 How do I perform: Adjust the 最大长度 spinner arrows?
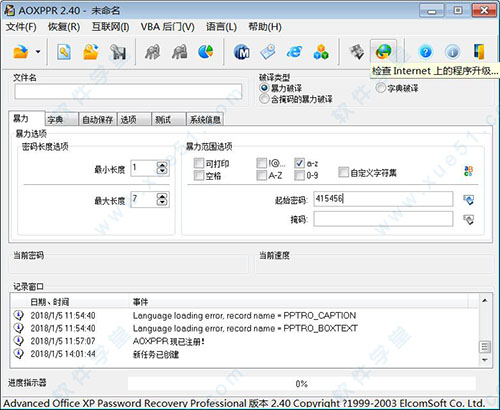point(162,199)
